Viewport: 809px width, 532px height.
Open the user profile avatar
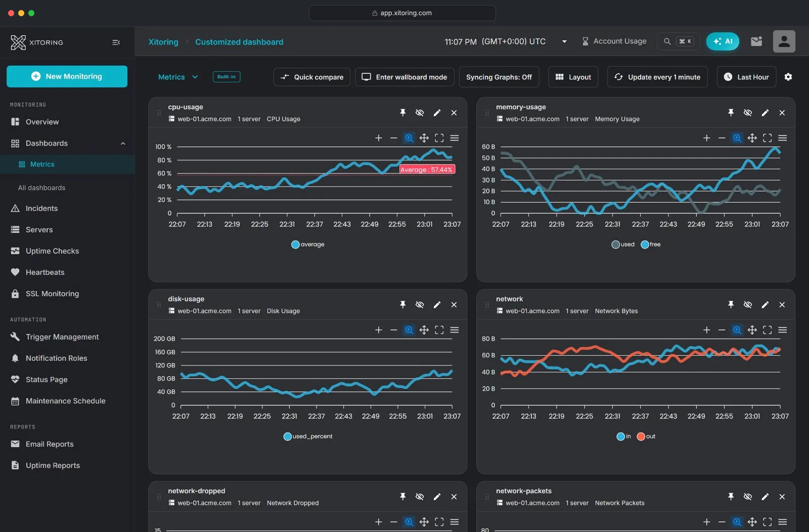click(784, 41)
